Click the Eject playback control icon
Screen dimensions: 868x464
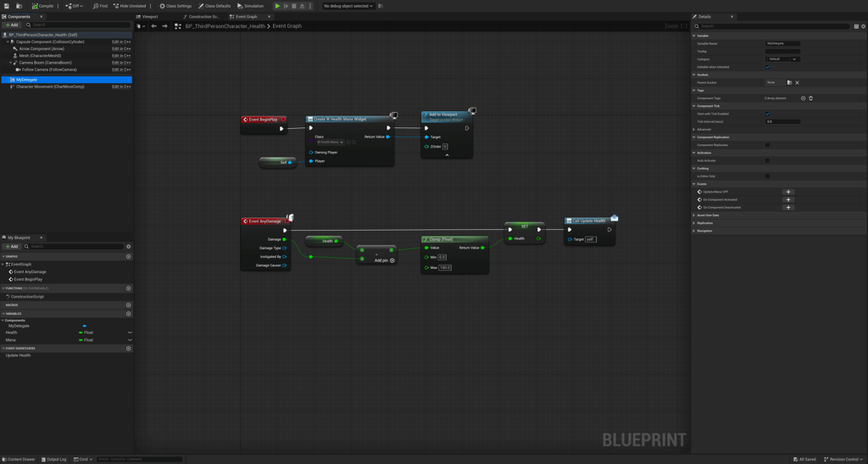point(303,6)
